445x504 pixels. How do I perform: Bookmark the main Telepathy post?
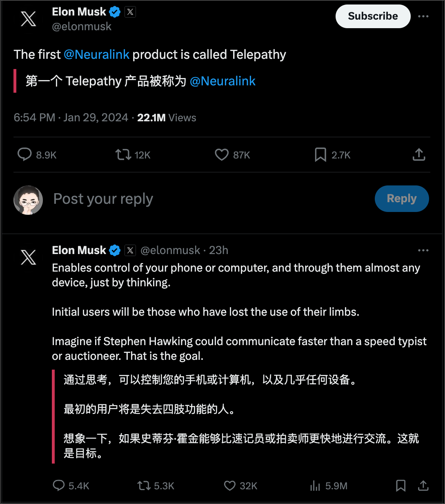tap(320, 155)
